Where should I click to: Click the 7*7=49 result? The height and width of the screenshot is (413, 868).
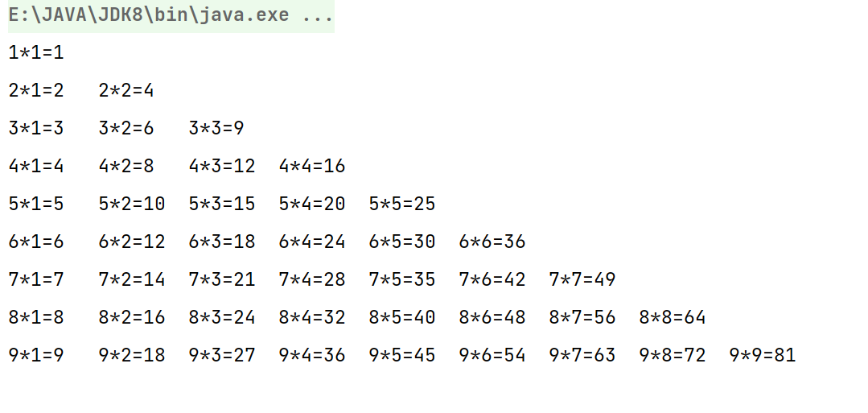tap(582, 279)
